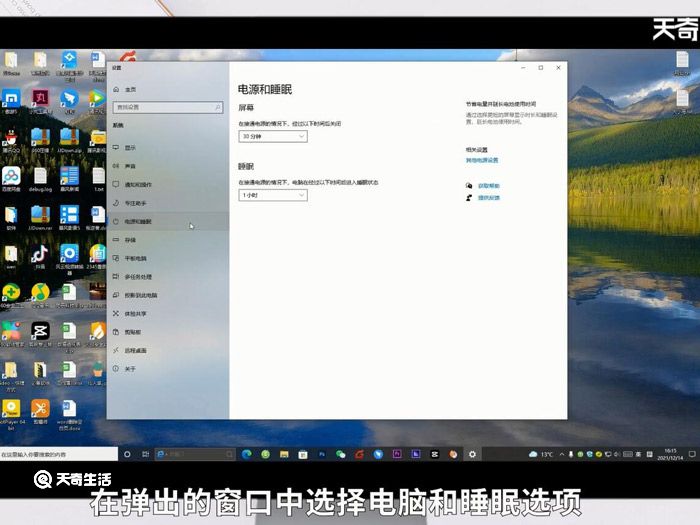Image resolution: width=700 pixels, height=525 pixels.
Task: Open Microsoft Store from taskbar
Action: point(303,454)
